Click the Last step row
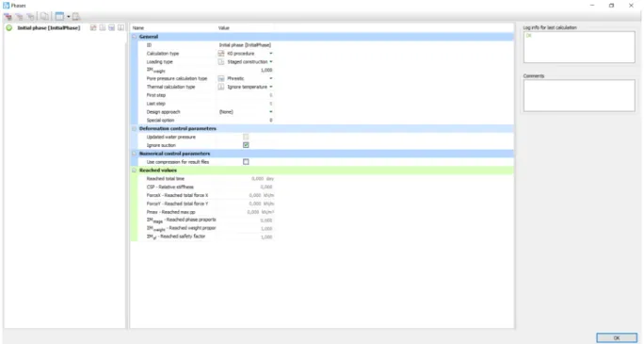This screenshot has width=644, height=344. pos(206,104)
